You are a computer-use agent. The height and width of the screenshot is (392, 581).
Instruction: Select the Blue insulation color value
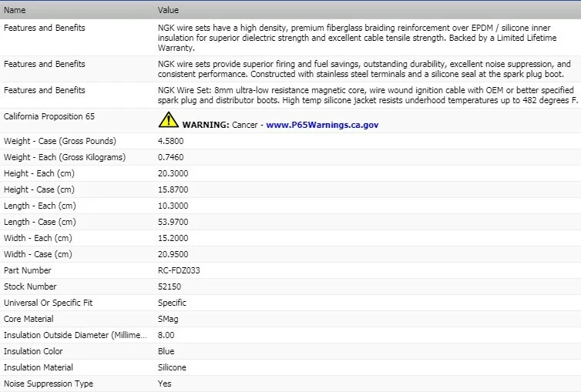pos(166,351)
